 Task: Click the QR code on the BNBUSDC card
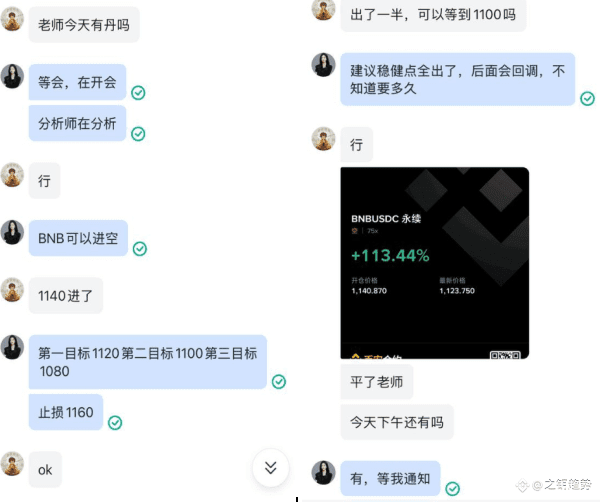click(x=505, y=355)
